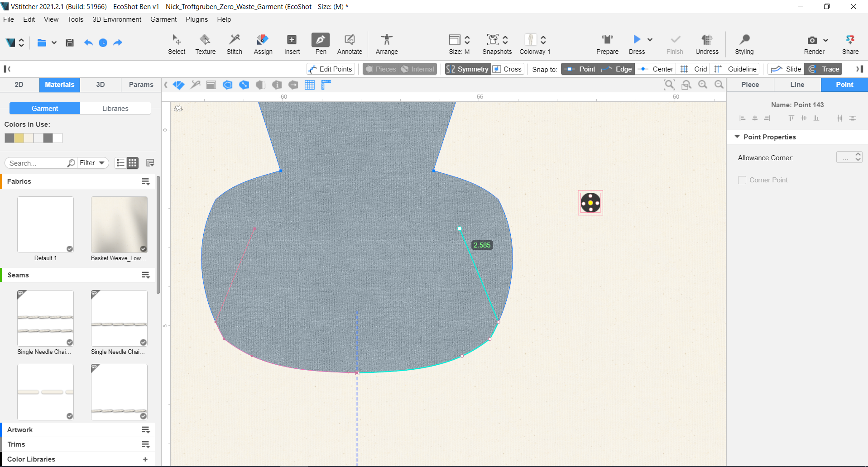Collapse the Point Properties section

pyautogui.click(x=737, y=137)
